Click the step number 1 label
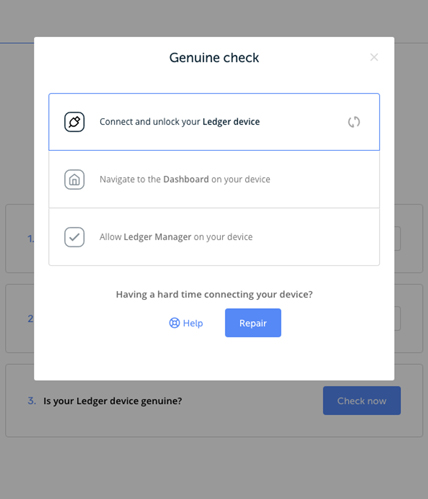The height and width of the screenshot is (499, 428). click(x=31, y=239)
